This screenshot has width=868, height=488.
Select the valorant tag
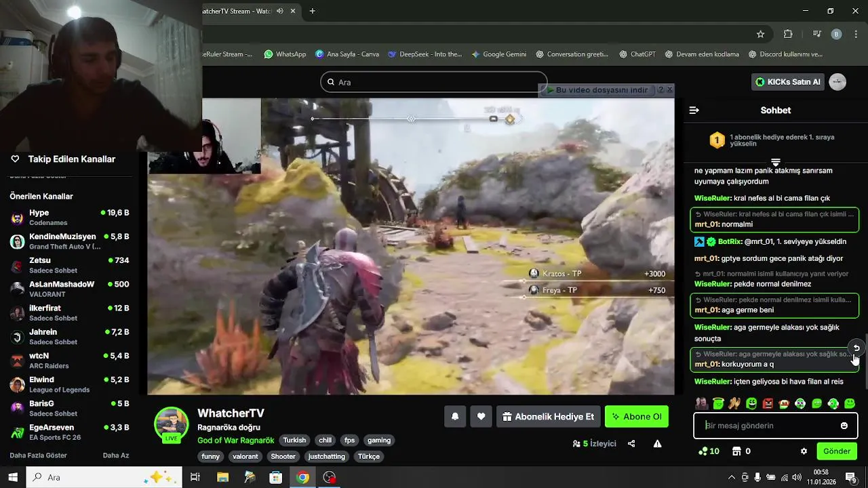(245, 456)
